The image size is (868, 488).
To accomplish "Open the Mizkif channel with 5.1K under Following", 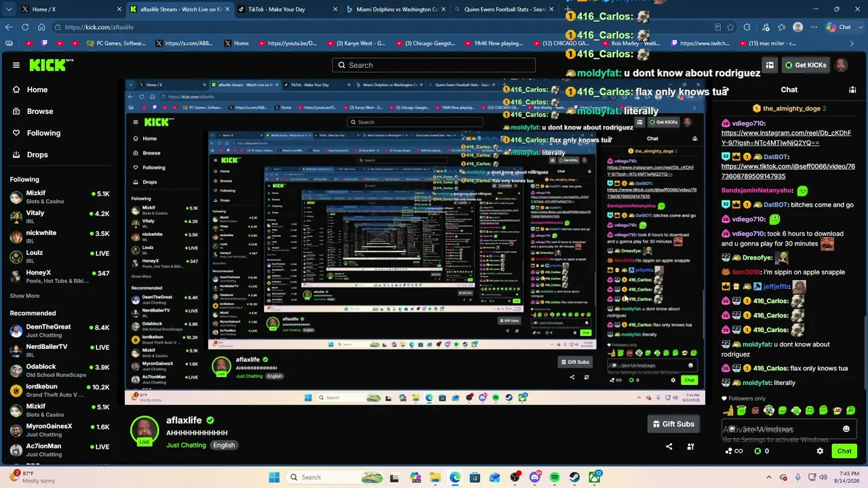I will tap(60, 197).
